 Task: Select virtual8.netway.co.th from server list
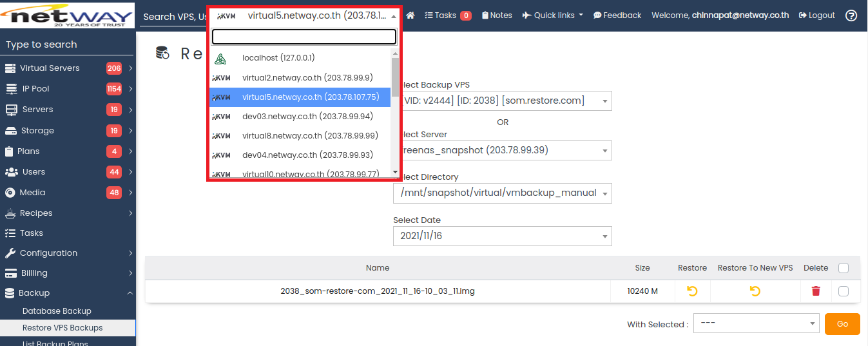(x=300, y=136)
